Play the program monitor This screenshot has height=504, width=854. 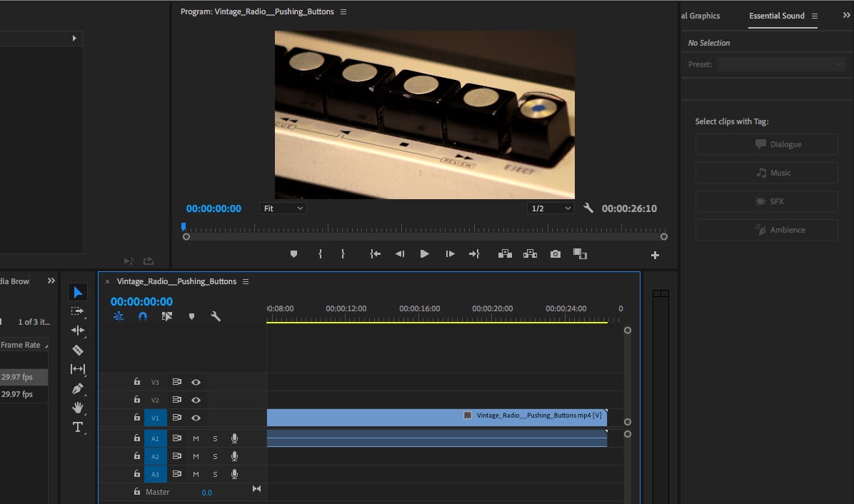[x=424, y=254]
